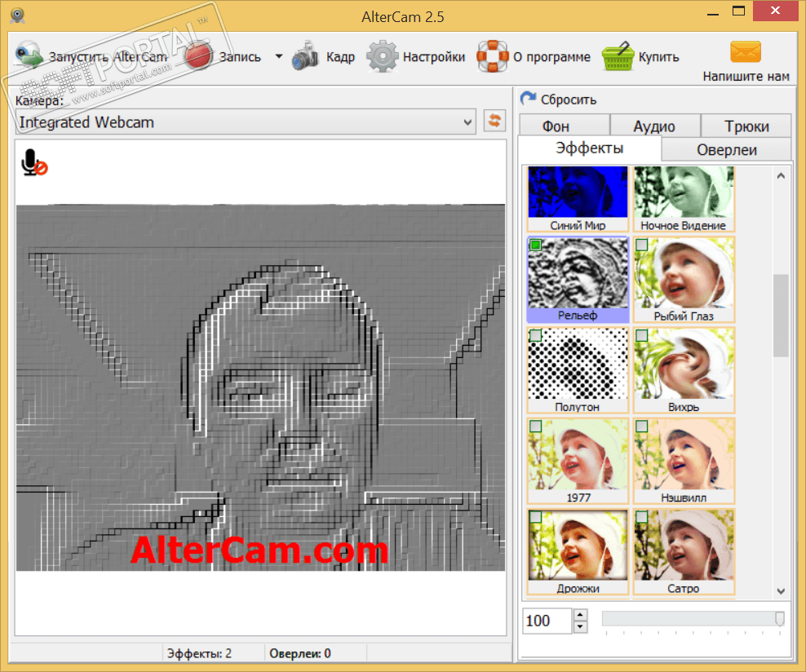Click the Эффекты: 2 status bar entry

point(199,653)
